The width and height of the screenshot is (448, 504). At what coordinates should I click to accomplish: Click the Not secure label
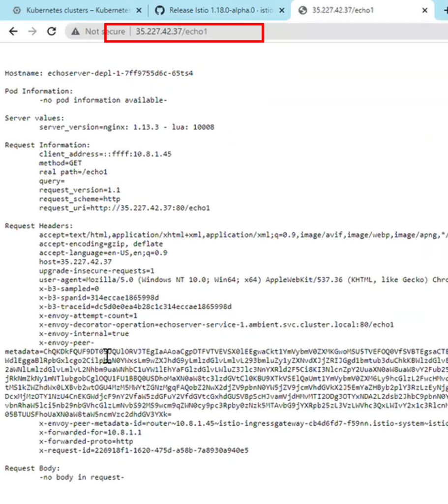[x=105, y=31]
